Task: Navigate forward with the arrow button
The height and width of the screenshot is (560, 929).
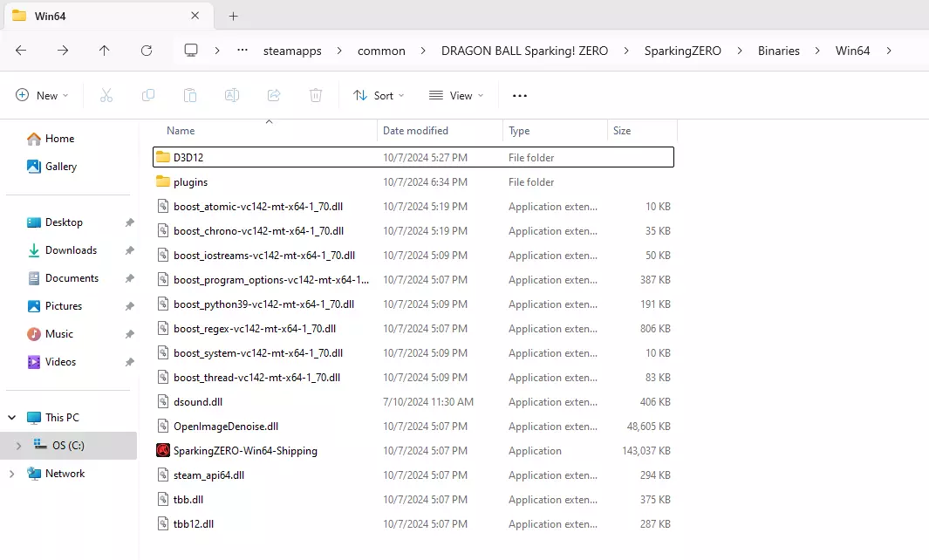Action: click(x=62, y=51)
